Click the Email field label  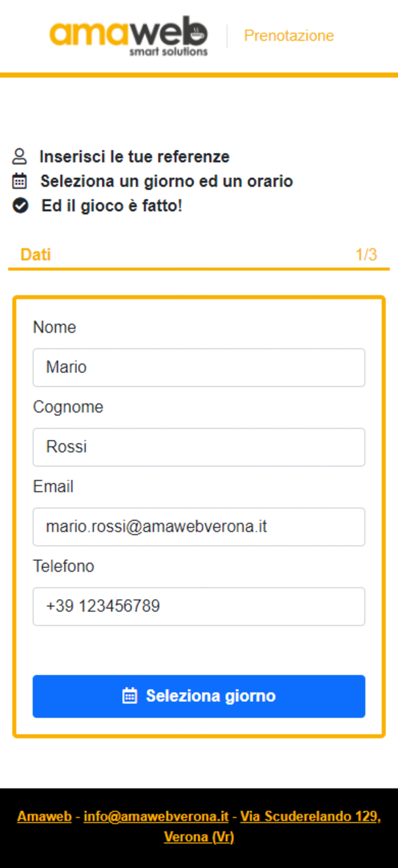[53, 487]
